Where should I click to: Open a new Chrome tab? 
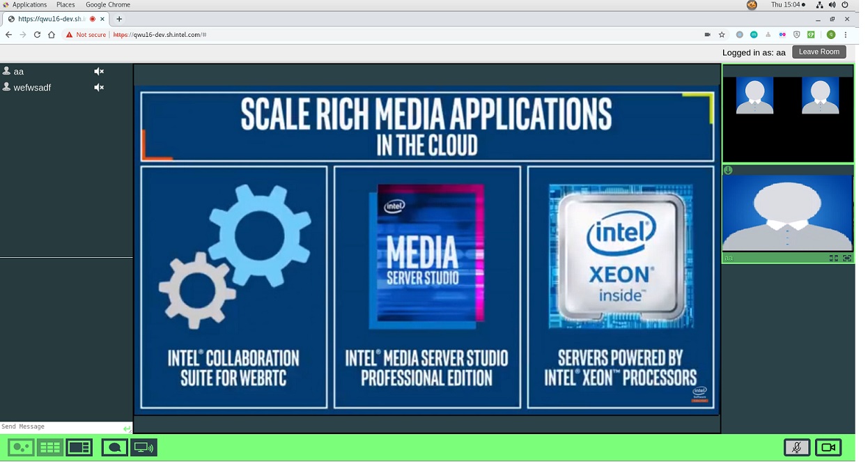[119, 19]
